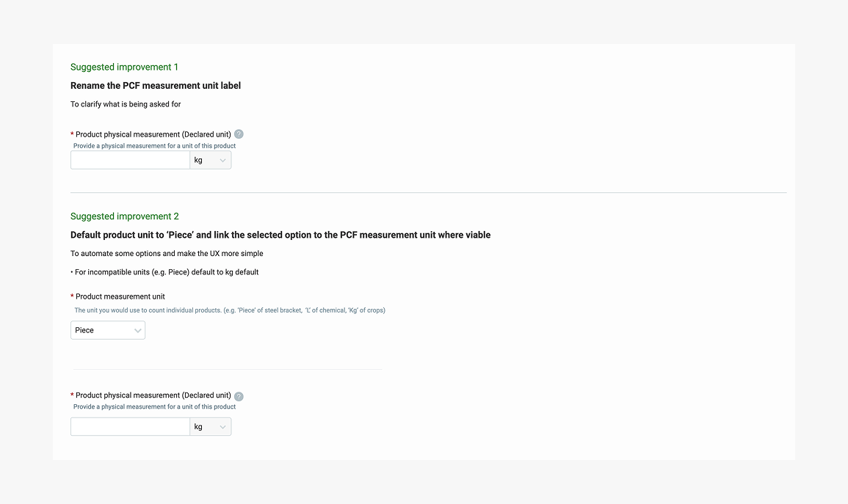
Task: Click 'Provide a physical measurement' hint in improvement 2
Action: click(x=155, y=406)
